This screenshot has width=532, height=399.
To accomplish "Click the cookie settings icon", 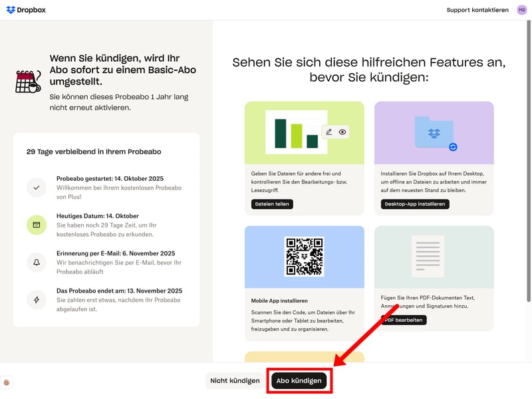I will (x=7, y=382).
